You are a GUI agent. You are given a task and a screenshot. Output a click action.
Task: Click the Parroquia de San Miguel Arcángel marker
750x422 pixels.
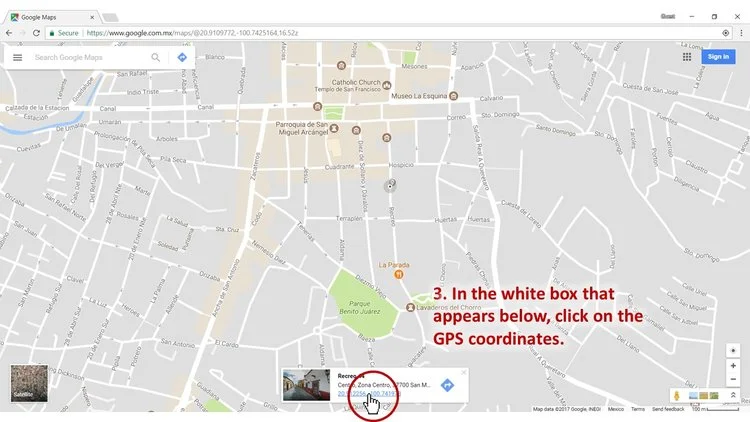pos(334,128)
